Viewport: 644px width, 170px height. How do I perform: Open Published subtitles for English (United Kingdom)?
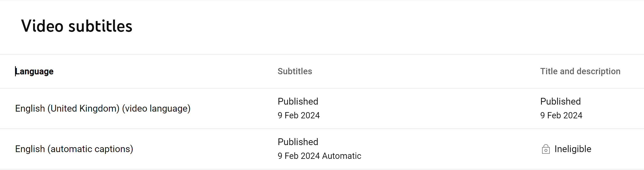(x=298, y=101)
